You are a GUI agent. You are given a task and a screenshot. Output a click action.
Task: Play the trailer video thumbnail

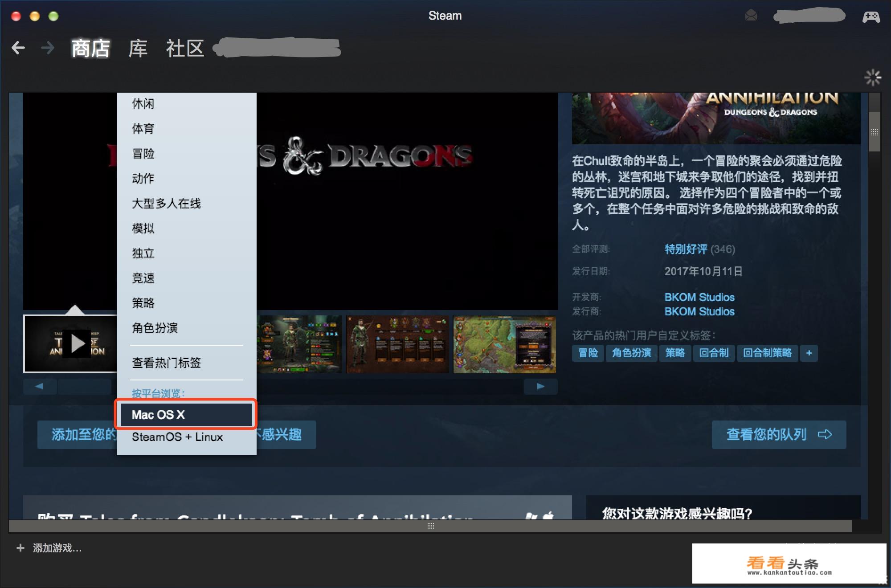coord(70,343)
